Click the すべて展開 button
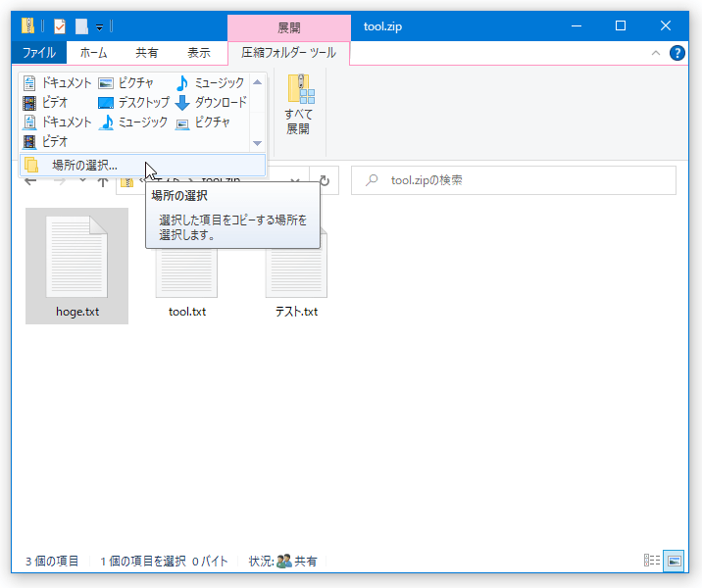 [x=299, y=105]
